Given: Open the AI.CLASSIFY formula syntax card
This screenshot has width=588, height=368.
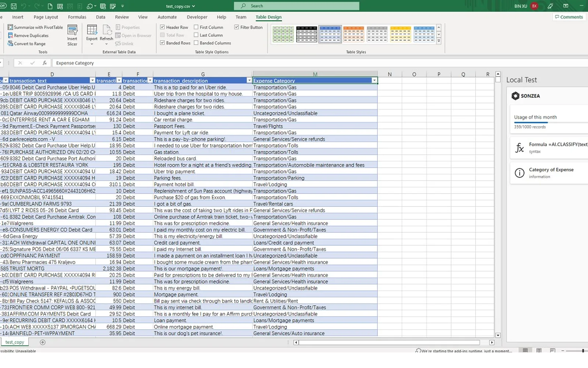Looking at the screenshot, I should coord(549,148).
